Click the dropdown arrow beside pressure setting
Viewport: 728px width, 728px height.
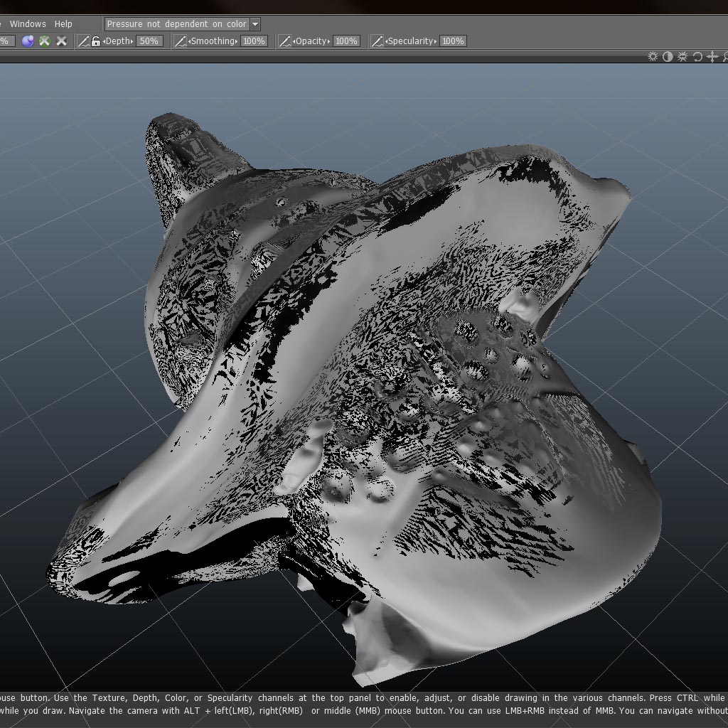[x=255, y=24]
